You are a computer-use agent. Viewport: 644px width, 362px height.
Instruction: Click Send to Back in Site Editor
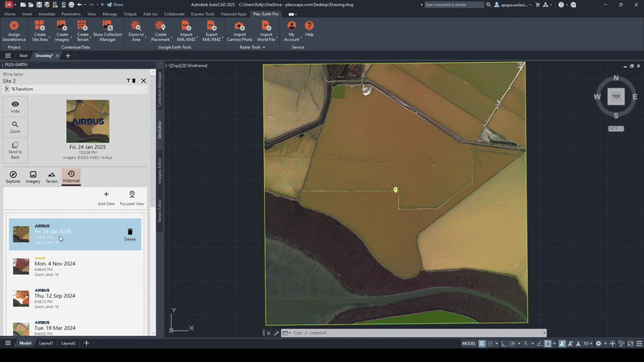click(x=14, y=150)
